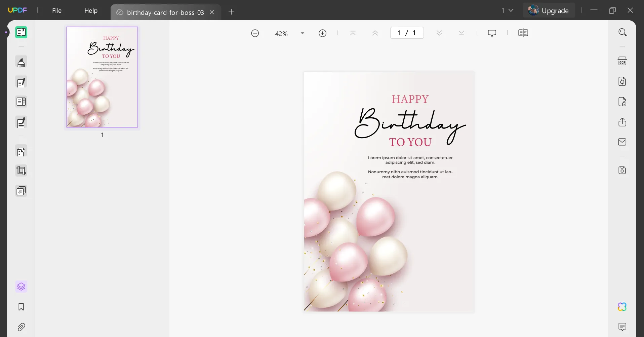
Task: Close the birthday-card-for-boss-03 tab
Action: tap(212, 12)
